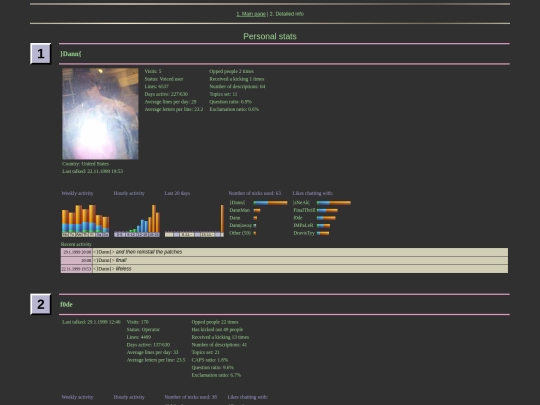Click the rank 1 number badge

(x=41, y=54)
